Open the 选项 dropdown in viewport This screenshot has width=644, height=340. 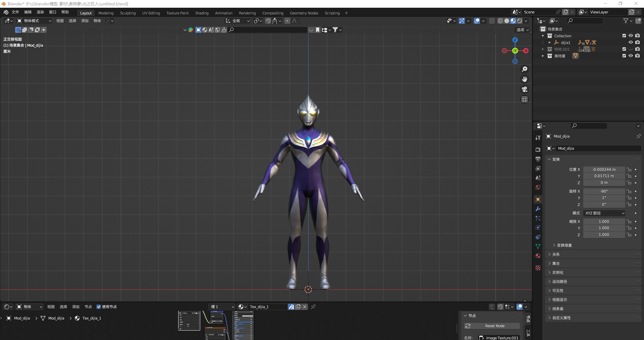click(523, 30)
